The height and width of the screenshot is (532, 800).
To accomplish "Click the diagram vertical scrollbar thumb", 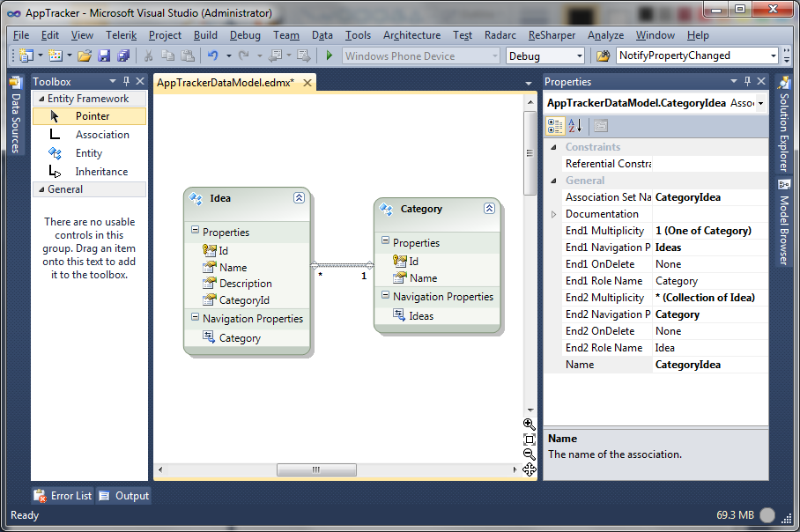I will [x=530, y=153].
